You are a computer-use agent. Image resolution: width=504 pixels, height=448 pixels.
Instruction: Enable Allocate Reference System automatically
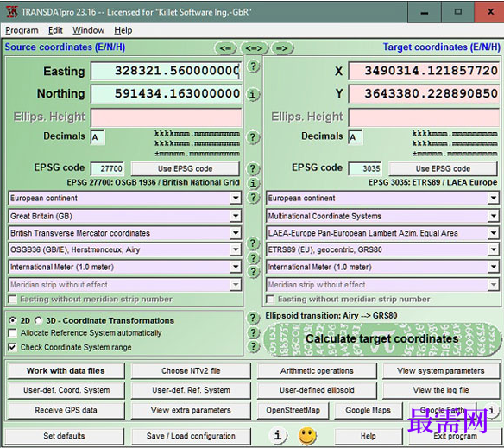pyautogui.click(x=12, y=332)
